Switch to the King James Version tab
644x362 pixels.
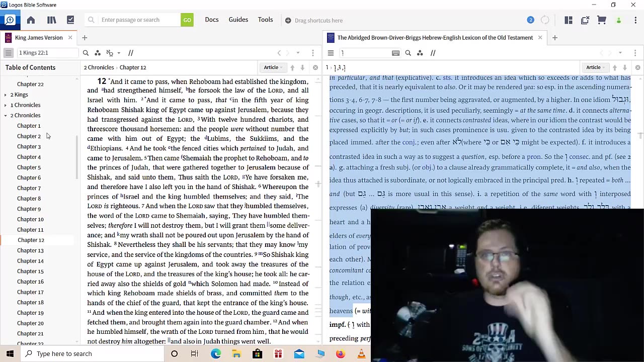pos(39,38)
